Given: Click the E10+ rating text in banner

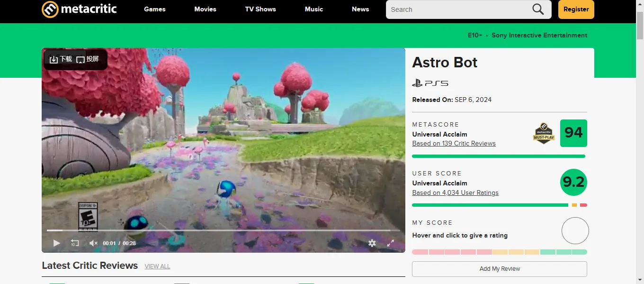Looking at the screenshot, I should coord(475,35).
